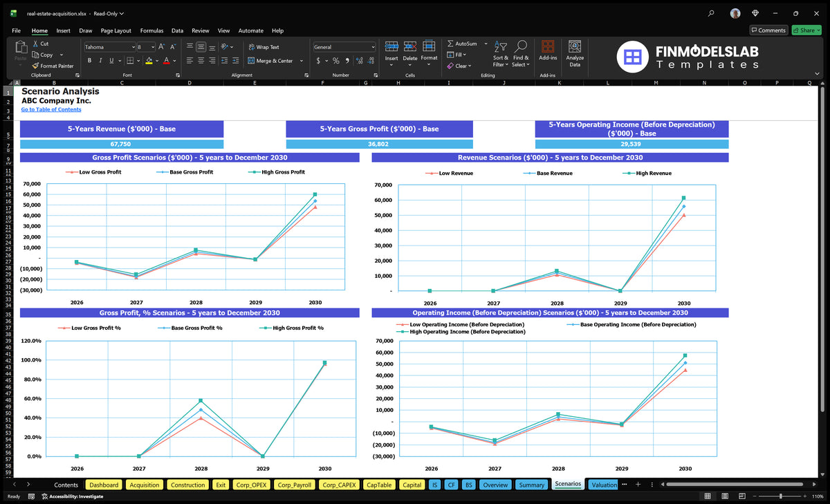The image size is (830, 504).
Task: Toggle Wrap Text on
Action: (264, 47)
